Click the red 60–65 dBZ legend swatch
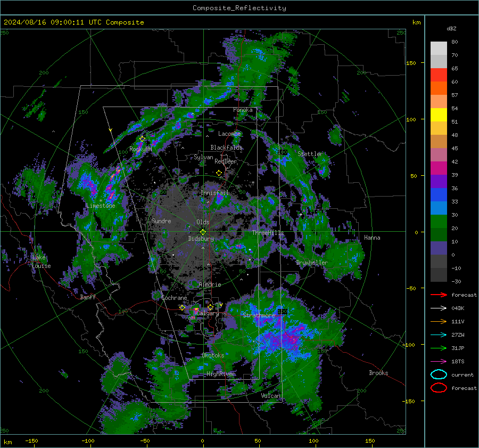This screenshot has width=479, height=448. pos(439,75)
